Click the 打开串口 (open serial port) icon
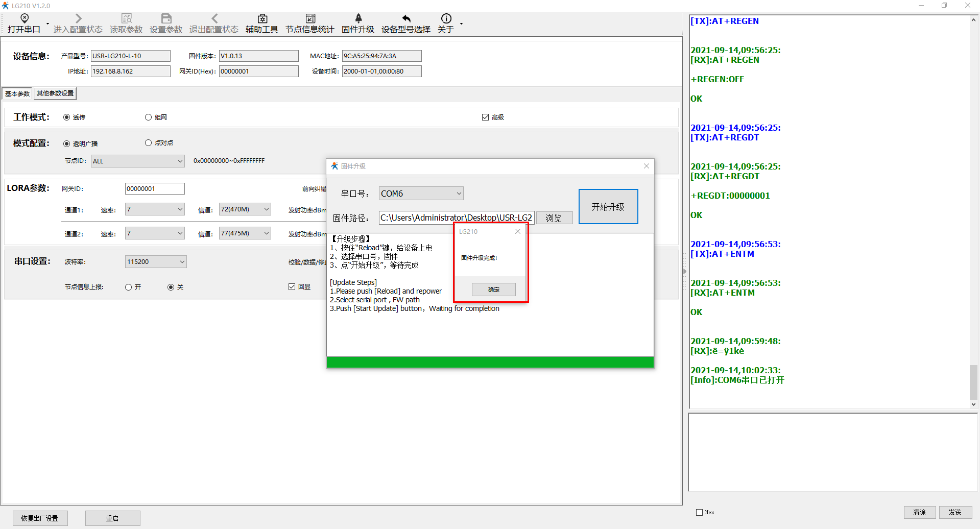The width and height of the screenshot is (980, 529). [24, 19]
